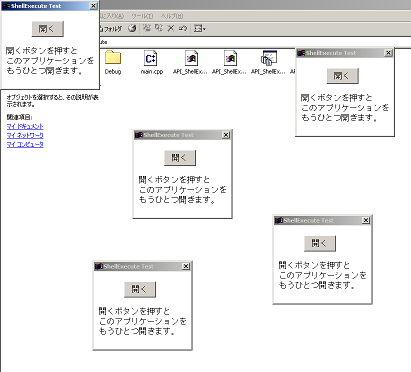Select API_ShellEx file immediately right of main.cpp
This screenshot has height=372, width=411.
coord(190,62)
